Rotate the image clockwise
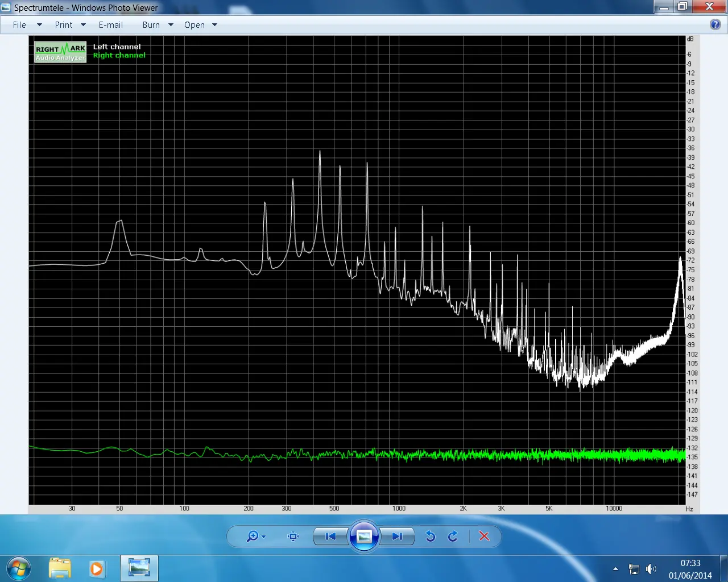 [453, 536]
